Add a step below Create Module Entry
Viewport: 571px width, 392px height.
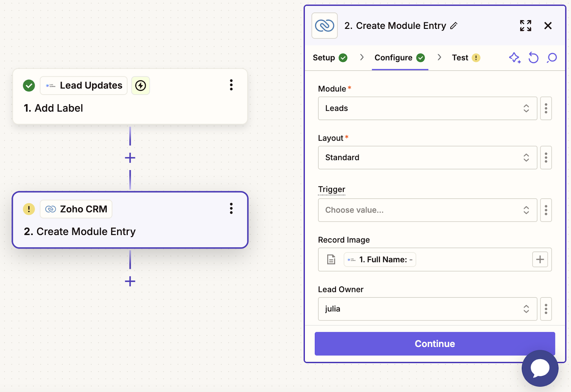130,281
